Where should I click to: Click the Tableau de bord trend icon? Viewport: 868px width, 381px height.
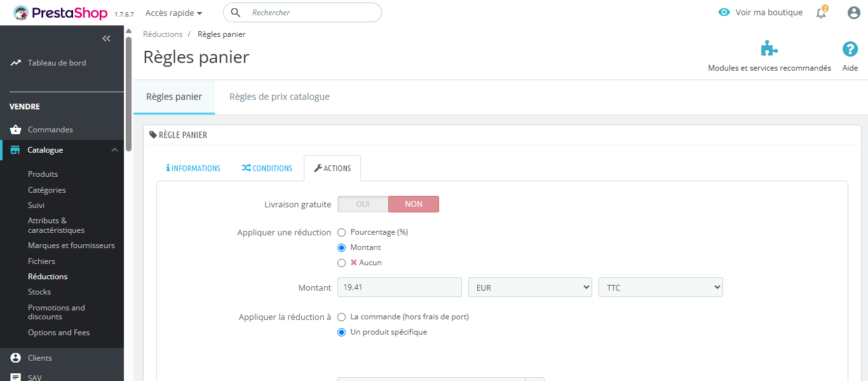[x=16, y=63]
